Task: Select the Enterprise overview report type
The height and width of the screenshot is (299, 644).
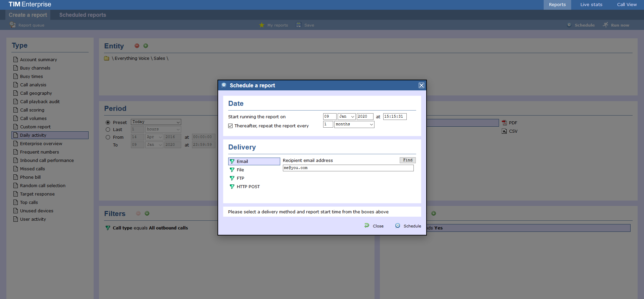Action: pyautogui.click(x=41, y=143)
